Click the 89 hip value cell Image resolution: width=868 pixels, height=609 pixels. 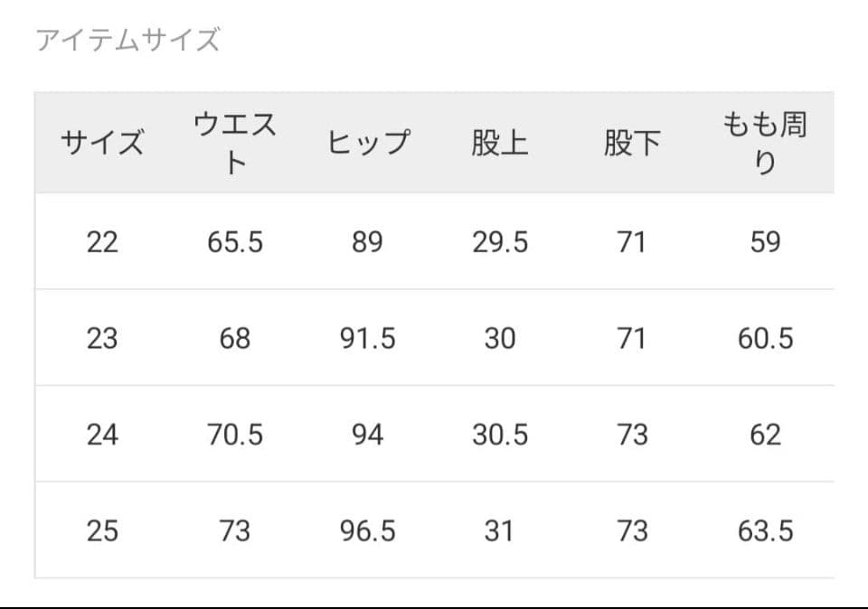[368, 242]
